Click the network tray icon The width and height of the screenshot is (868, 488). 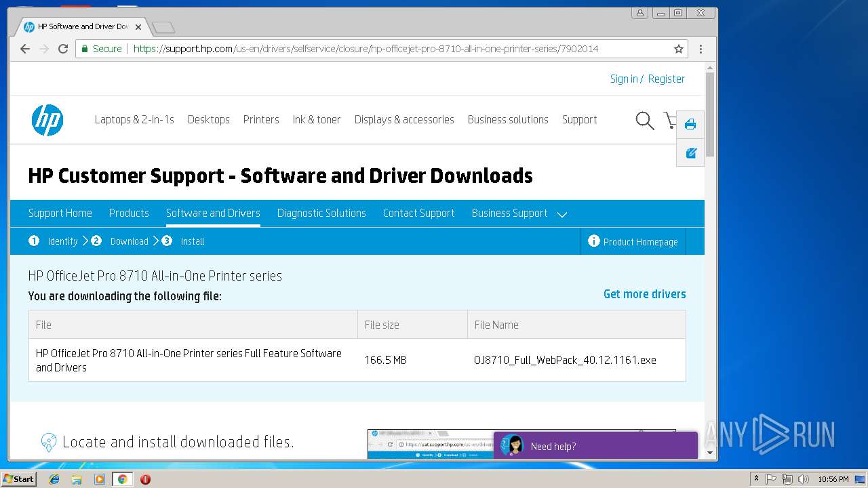(787, 479)
